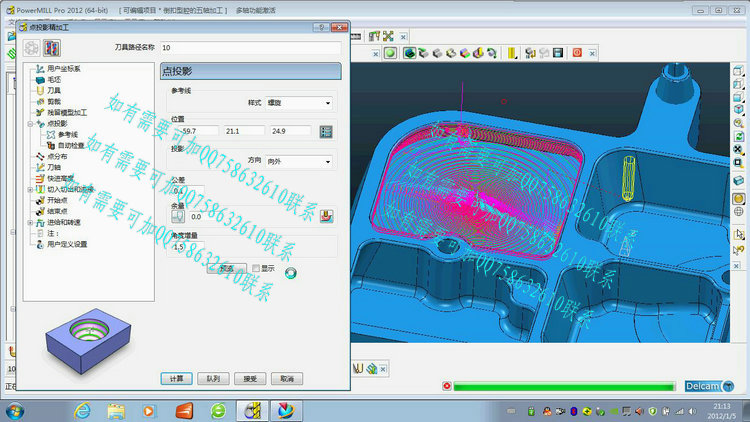
Task: Click the 队列 button
Action: pos(213,379)
